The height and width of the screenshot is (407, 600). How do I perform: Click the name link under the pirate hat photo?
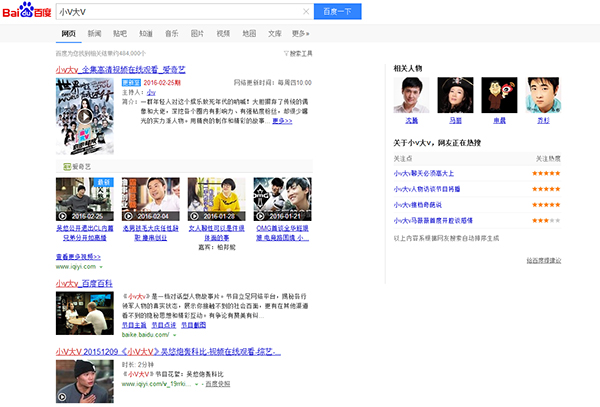point(455,120)
